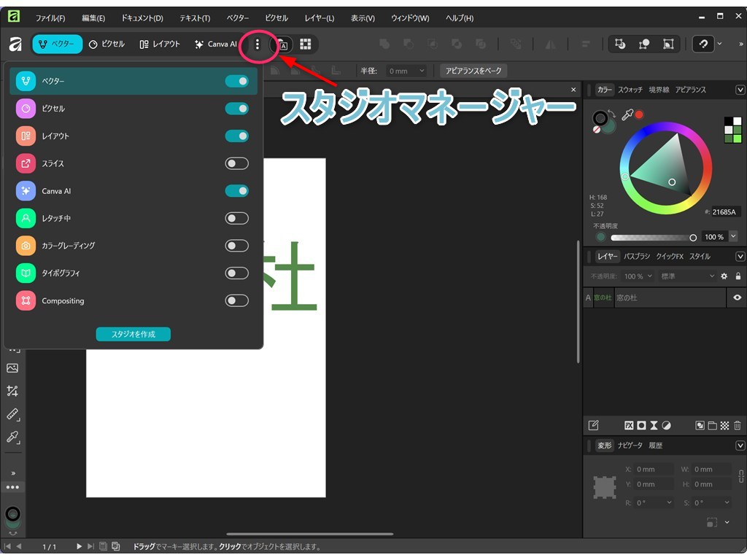
Task: Click the layer lock padlock icon
Action: click(x=738, y=276)
